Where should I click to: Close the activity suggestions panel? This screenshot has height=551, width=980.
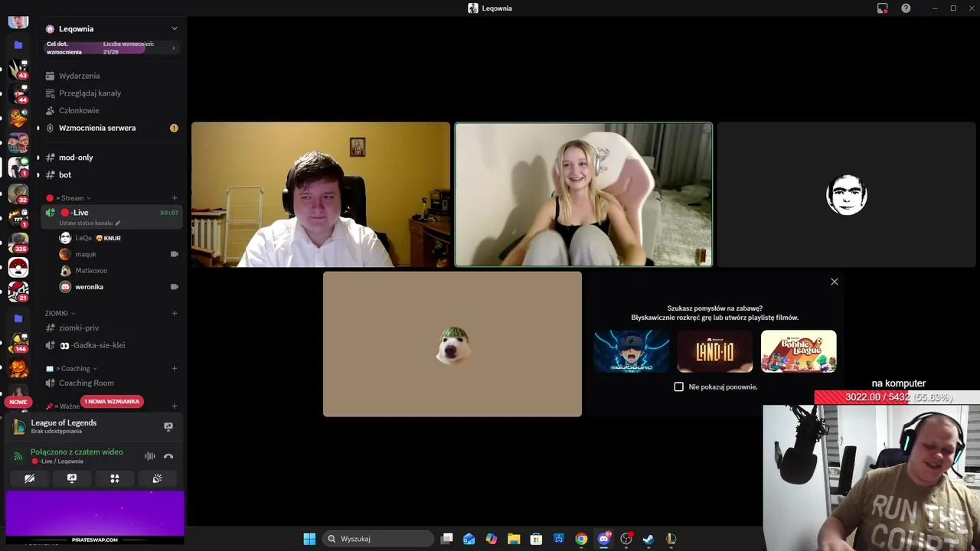(x=835, y=282)
